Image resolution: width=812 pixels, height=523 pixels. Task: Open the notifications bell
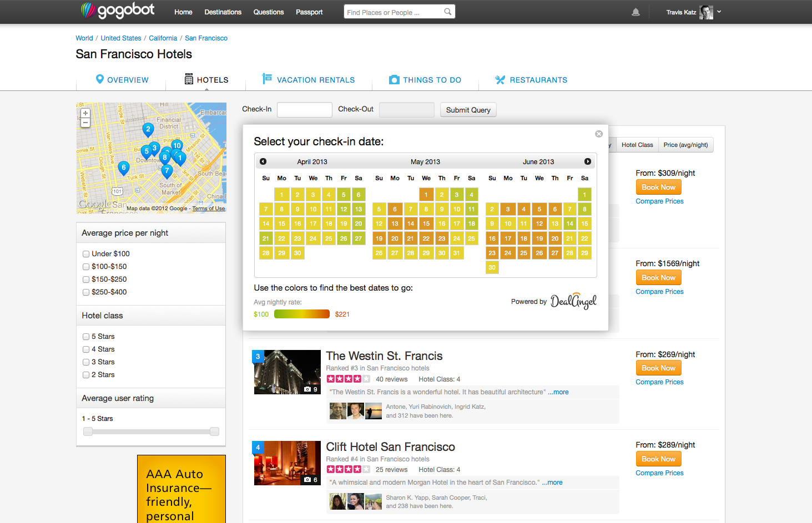click(636, 12)
